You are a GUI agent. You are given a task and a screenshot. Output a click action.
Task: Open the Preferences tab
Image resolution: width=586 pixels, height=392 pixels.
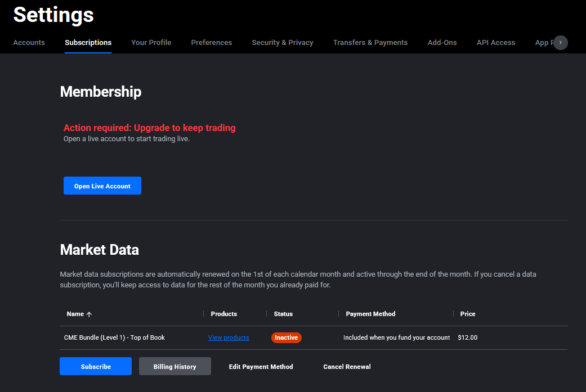[x=211, y=43]
